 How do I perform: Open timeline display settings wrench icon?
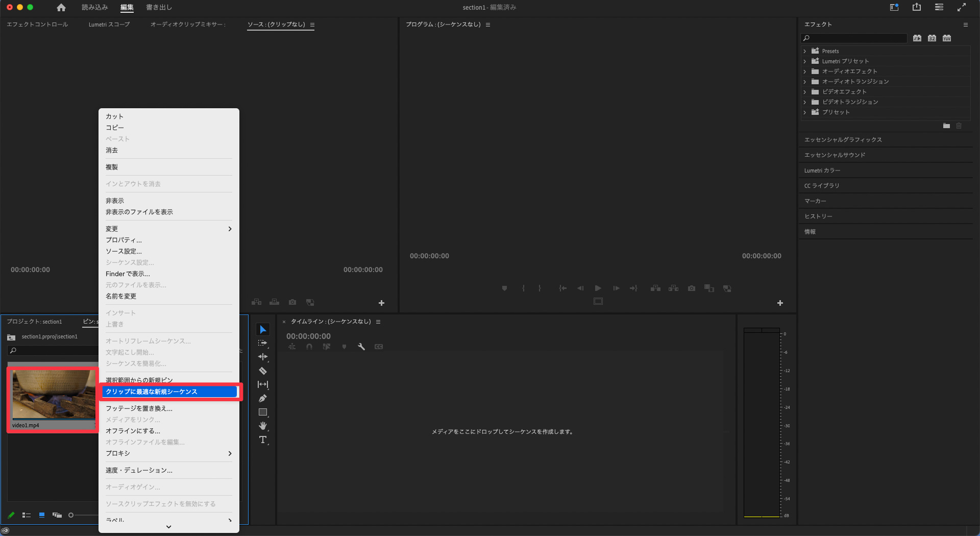point(361,347)
